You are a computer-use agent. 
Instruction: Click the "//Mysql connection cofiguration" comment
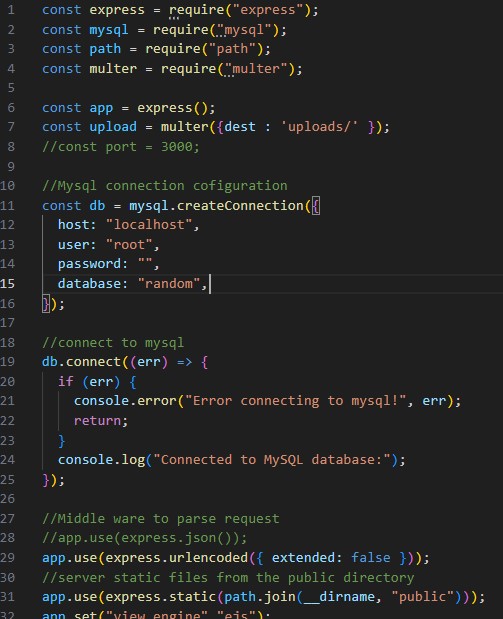pyautogui.click(x=165, y=186)
